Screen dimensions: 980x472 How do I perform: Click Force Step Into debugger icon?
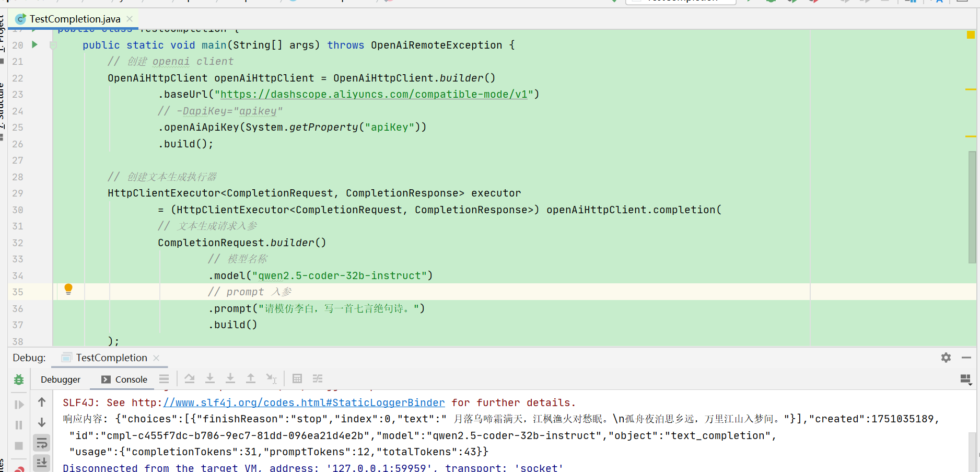(230, 378)
